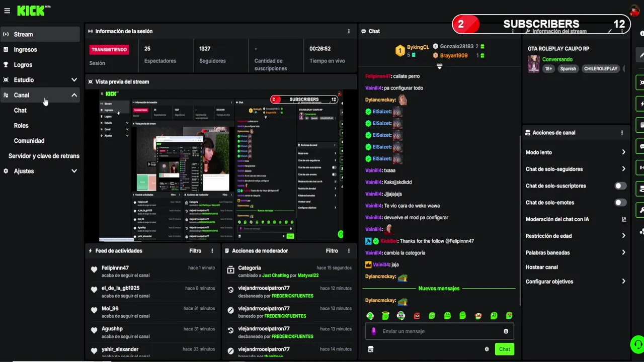
Task: Select follower Moi_96 in activity feed
Action: (110, 309)
